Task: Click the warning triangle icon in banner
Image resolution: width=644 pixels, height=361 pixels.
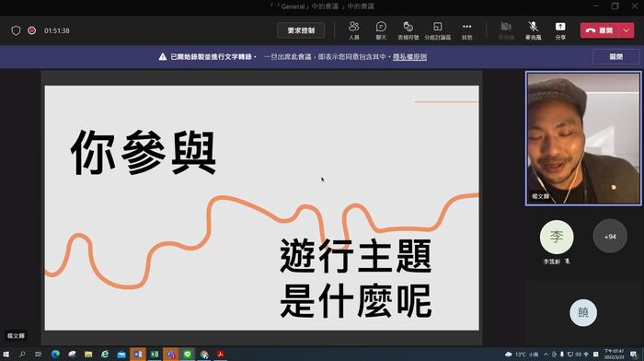Action: [x=163, y=57]
